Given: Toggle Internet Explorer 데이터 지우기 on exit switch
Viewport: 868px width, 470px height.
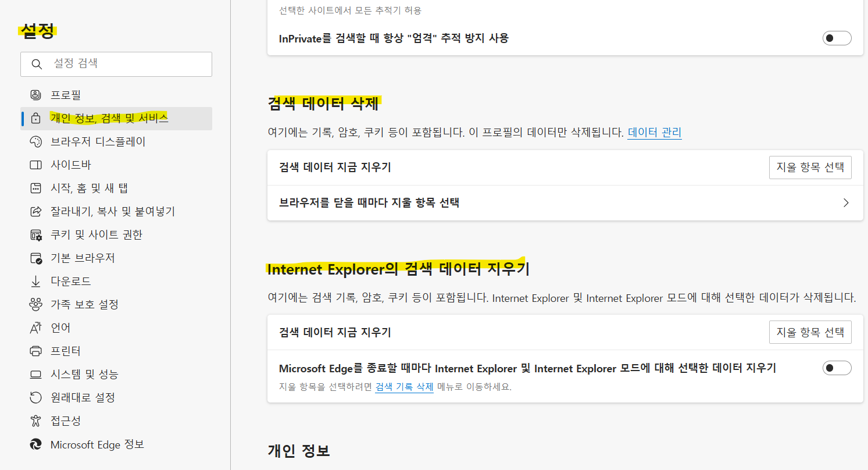Looking at the screenshot, I should click(837, 368).
